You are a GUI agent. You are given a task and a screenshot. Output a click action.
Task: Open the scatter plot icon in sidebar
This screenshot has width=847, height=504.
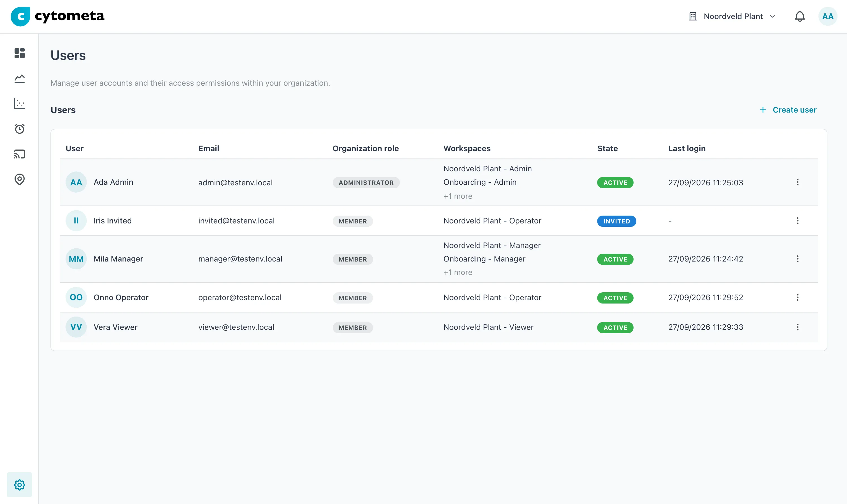[19, 104]
